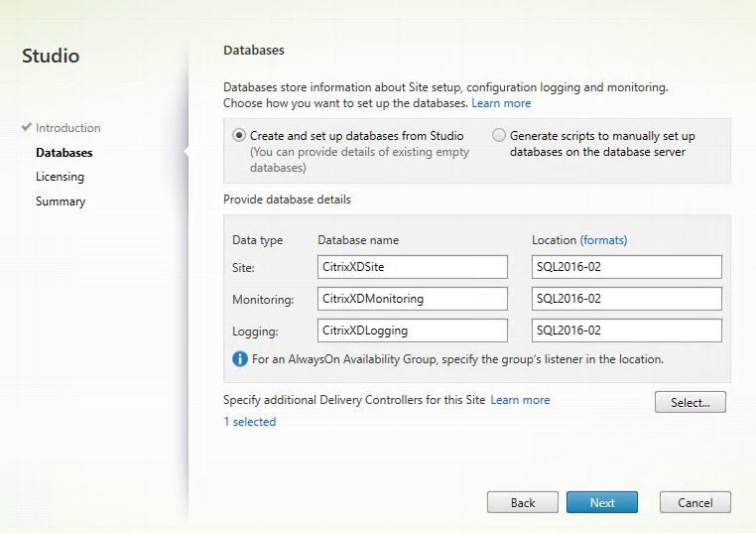Click the Introduction checkmark icon
Screen dimensions: 756x533
click(x=27, y=128)
